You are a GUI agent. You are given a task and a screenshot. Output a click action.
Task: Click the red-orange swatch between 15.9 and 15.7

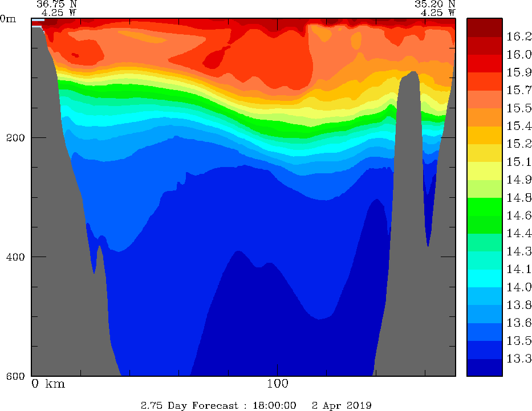pos(484,82)
